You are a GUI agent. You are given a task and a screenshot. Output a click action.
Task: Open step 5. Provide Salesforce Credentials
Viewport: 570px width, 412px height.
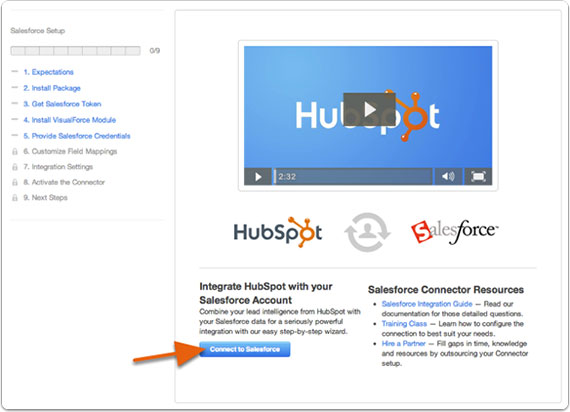(x=77, y=136)
